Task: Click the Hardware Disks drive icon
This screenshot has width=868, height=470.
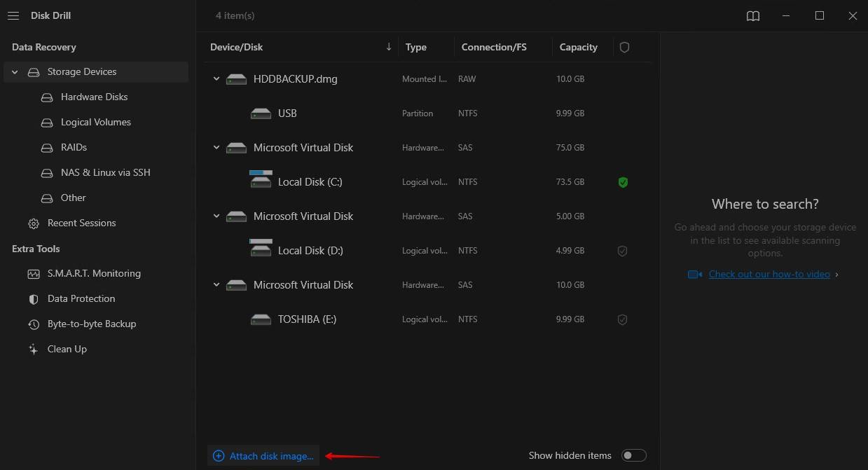Action: [x=47, y=97]
